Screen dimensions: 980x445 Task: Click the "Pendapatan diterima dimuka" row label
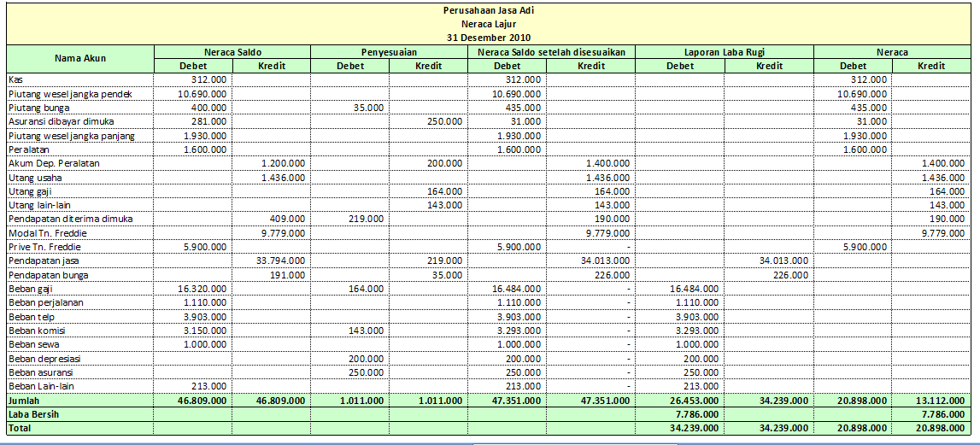click(x=80, y=219)
